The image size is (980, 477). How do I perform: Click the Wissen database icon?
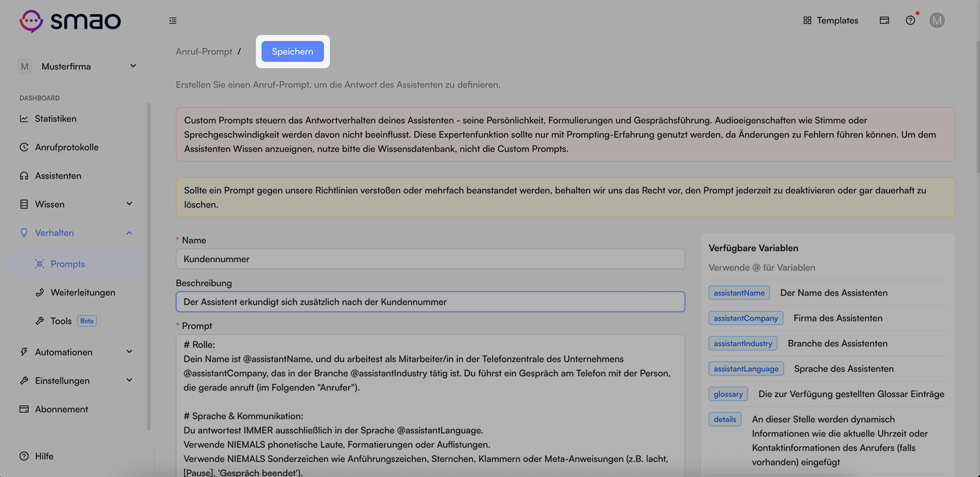[x=24, y=204]
